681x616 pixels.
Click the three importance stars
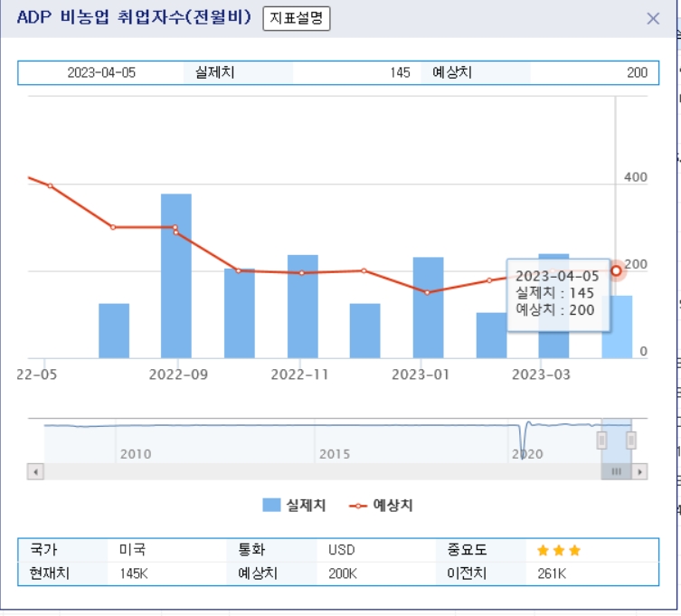pyautogui.click(x=559, y=550)
